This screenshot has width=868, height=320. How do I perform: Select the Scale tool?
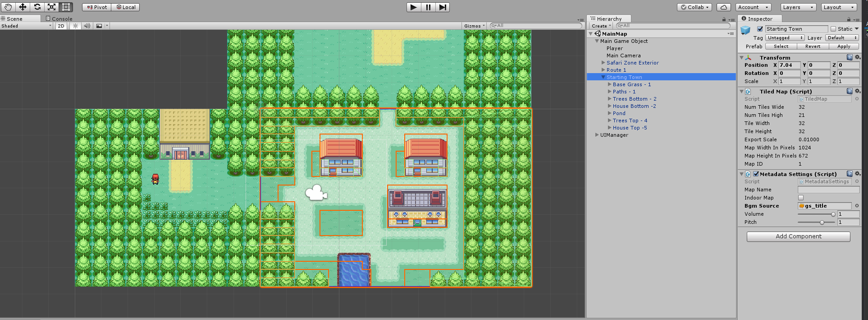(x=52, y=7)
